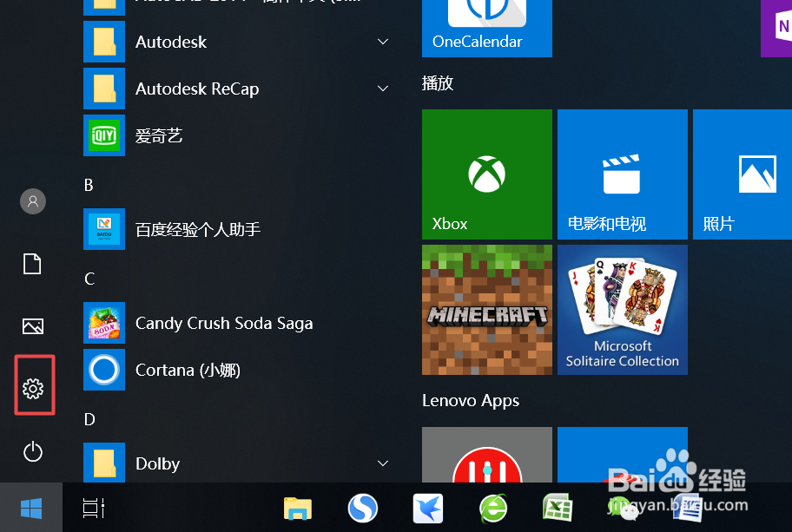Open the Settings gear icon
This screenshot has width=792, height=532.
tap(33, 388)
